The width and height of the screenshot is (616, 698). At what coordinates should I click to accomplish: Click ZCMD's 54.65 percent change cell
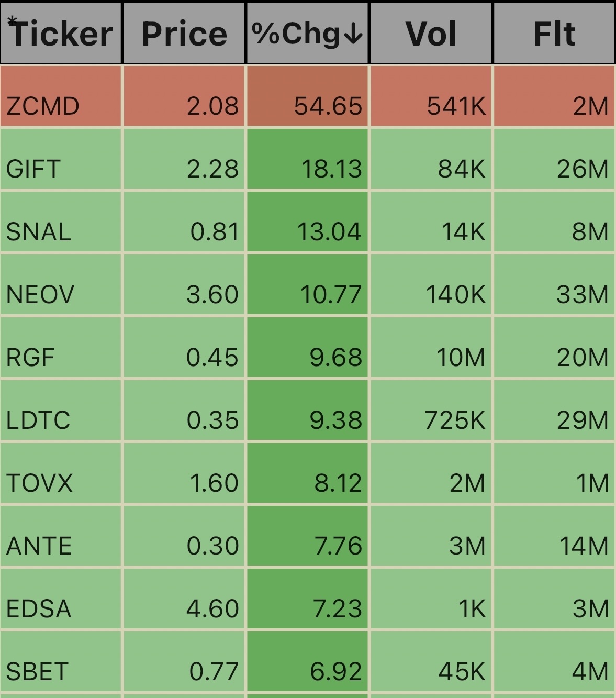click(308, 96)
